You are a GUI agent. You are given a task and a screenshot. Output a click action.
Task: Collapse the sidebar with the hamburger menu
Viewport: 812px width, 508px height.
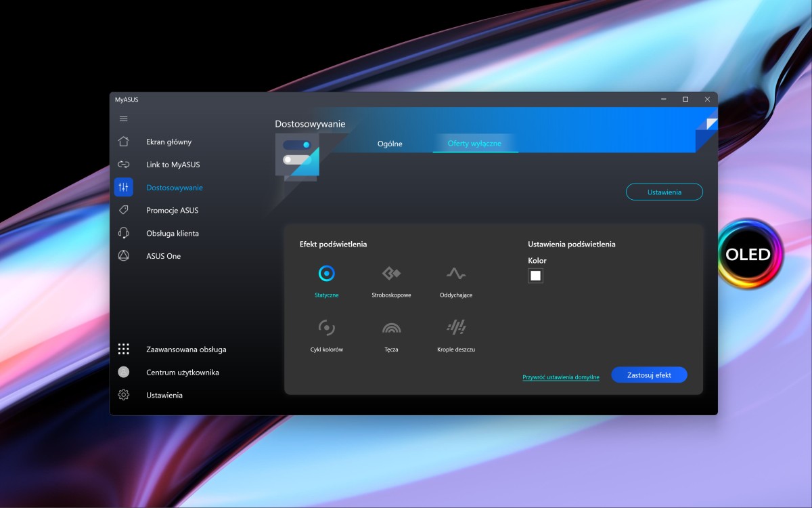[x=124, y=118]
